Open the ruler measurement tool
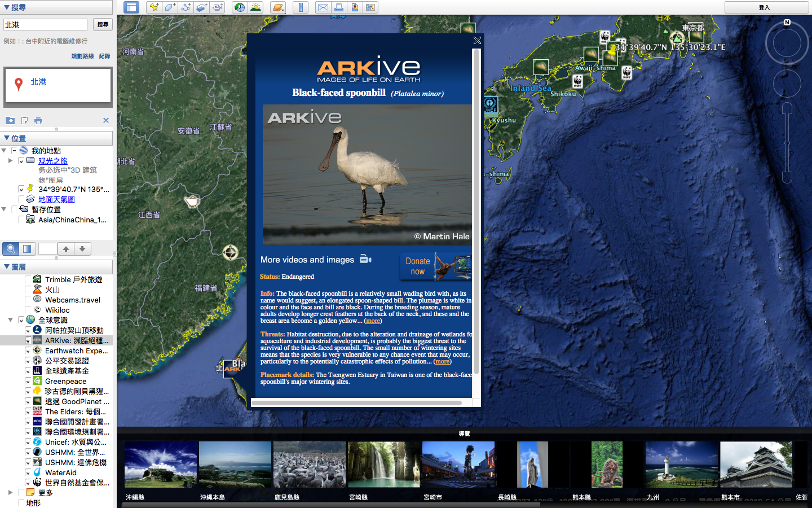 tap(301, 7)
